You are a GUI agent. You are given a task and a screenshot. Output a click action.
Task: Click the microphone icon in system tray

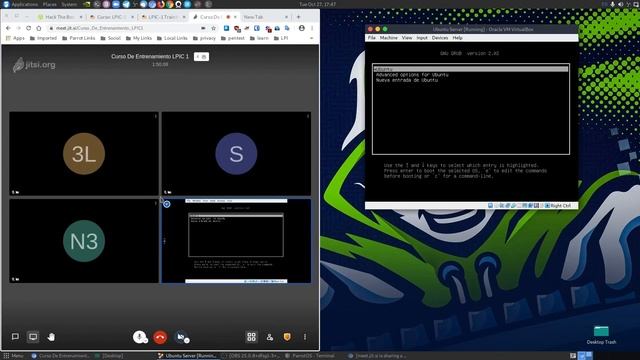click(613, 4)
